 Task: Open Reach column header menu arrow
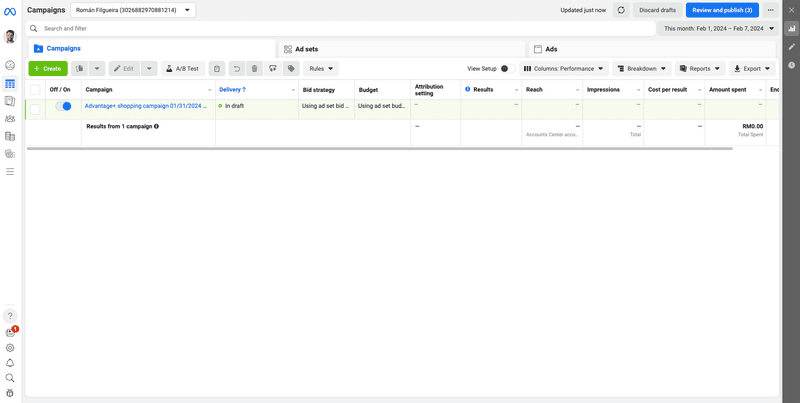click(577, 90)
